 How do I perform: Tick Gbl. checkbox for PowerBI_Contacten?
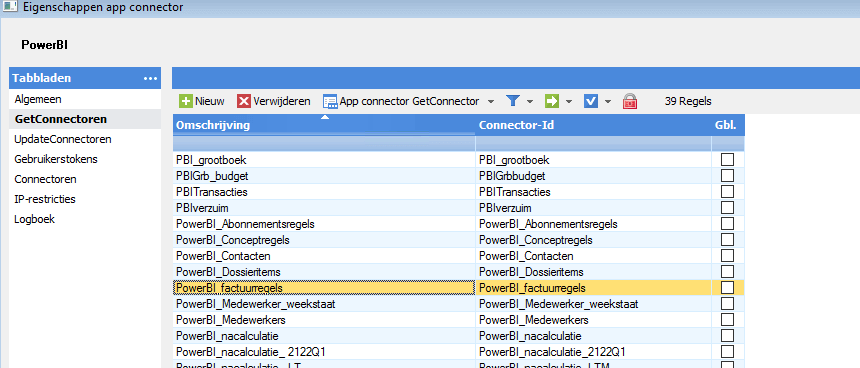(x=727, y=256)
